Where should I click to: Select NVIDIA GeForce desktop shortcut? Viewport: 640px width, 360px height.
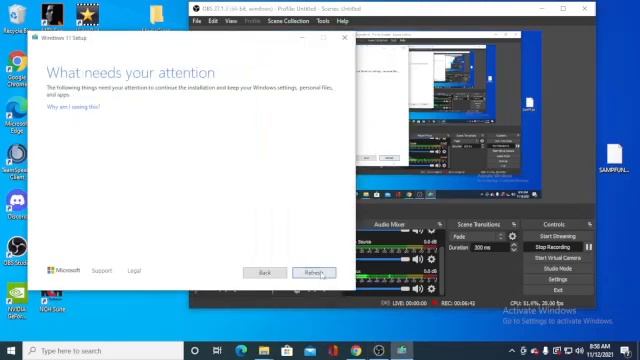point(17,300)
